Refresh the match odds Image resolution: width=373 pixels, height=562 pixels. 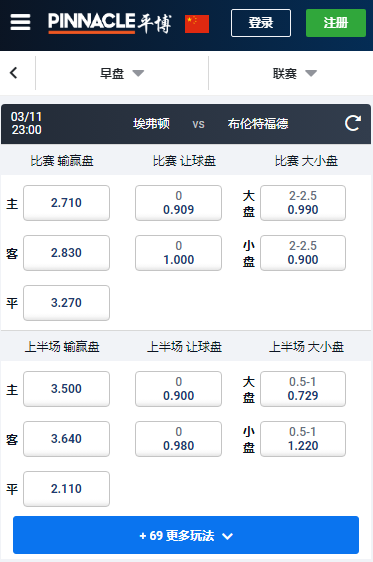tap(353, 123)
